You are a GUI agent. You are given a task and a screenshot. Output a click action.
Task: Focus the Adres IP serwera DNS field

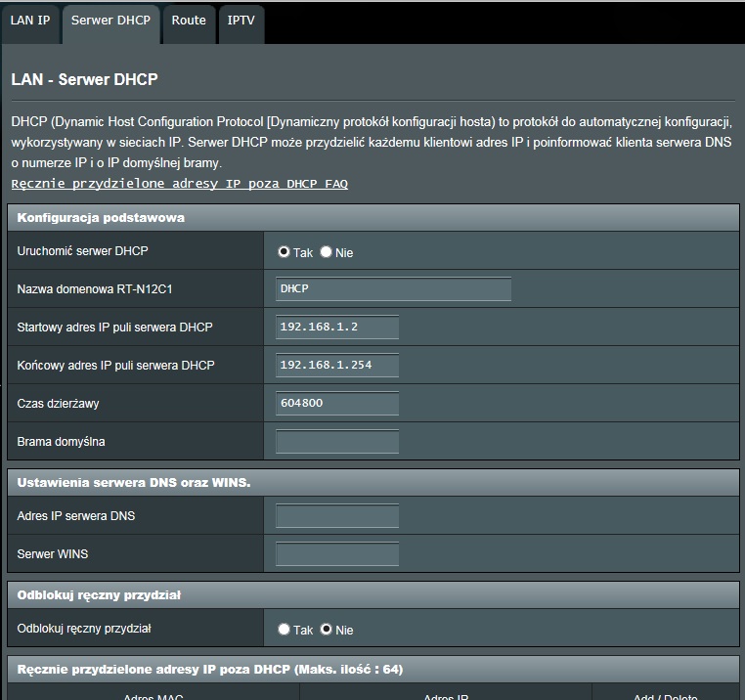tap(337, 515)
